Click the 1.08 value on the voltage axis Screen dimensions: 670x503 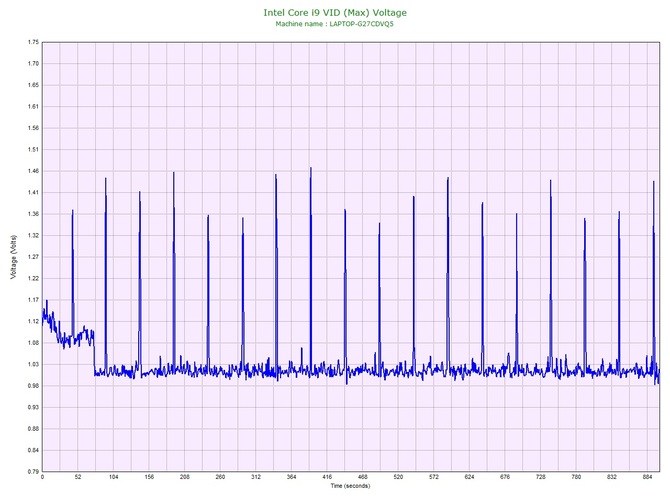coord(33,343)
